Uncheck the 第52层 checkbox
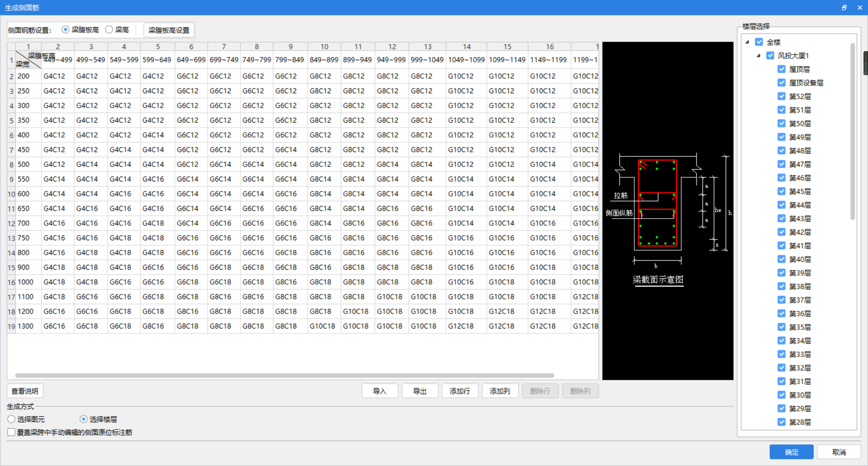868x466 pixels. click(782, 96)
